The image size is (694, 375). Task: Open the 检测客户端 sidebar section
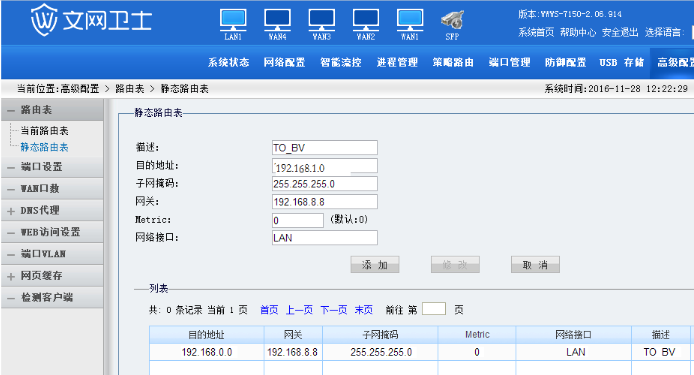click(x=52, y=297)
